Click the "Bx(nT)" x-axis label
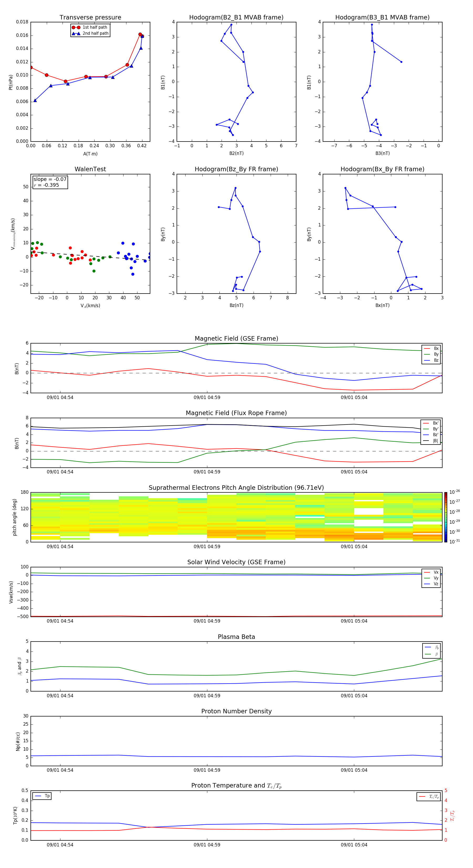Viewport: 473px width, 868px height. 382,305
